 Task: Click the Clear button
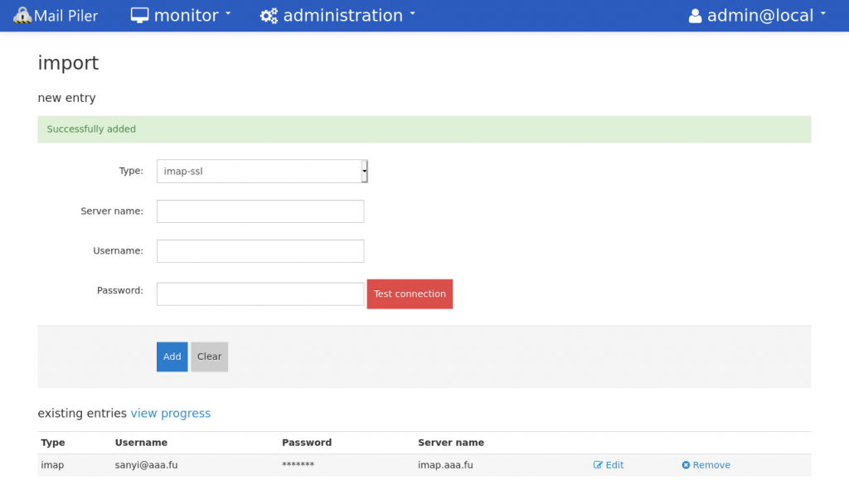[x=210, y=356]
